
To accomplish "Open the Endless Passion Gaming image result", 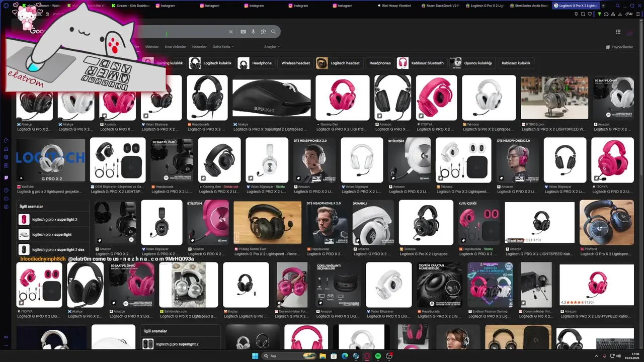I will click(490, 285).
